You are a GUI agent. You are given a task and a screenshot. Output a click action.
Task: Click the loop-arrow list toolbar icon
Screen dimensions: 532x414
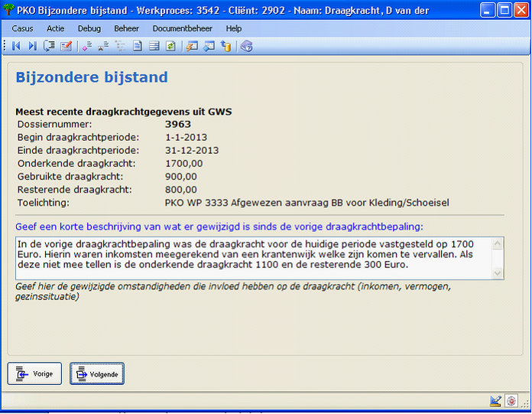(49, 46)
